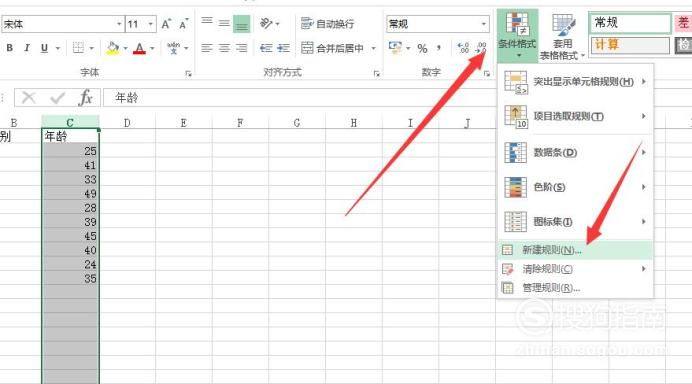Open 数据条(D) submenu
692x384 pixels.
point(575,152)
